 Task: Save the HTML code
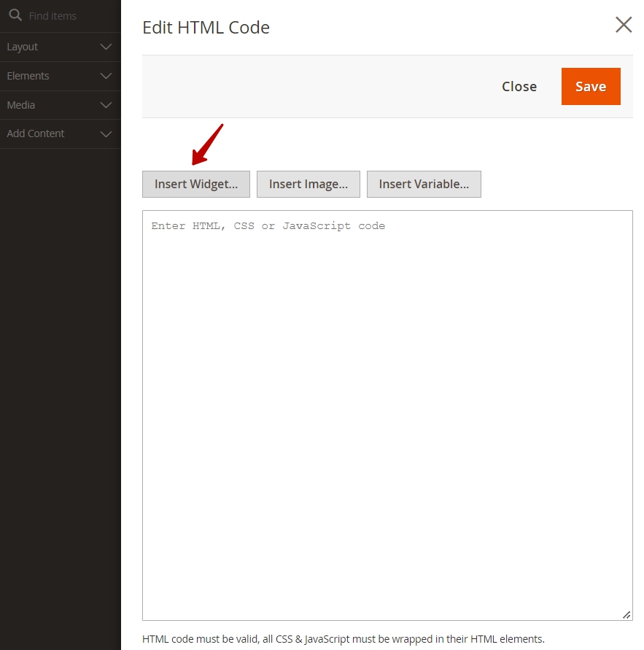pos(591,86)
